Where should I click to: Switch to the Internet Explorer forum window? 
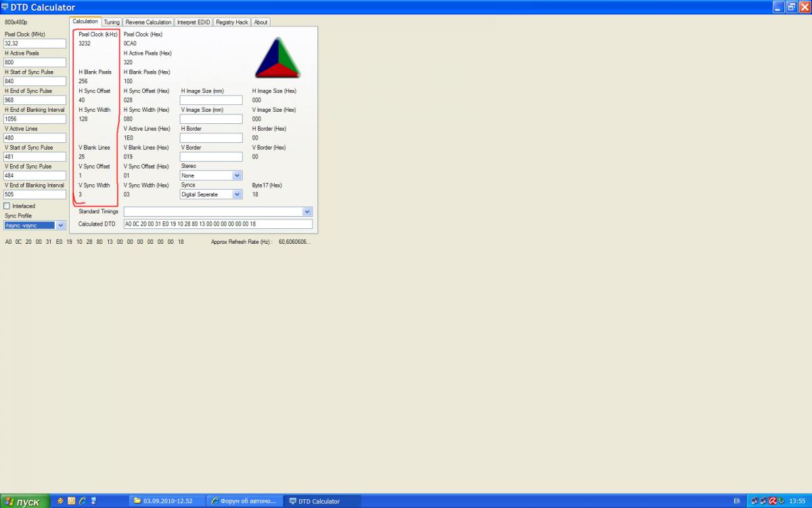[x=244, y=501]
